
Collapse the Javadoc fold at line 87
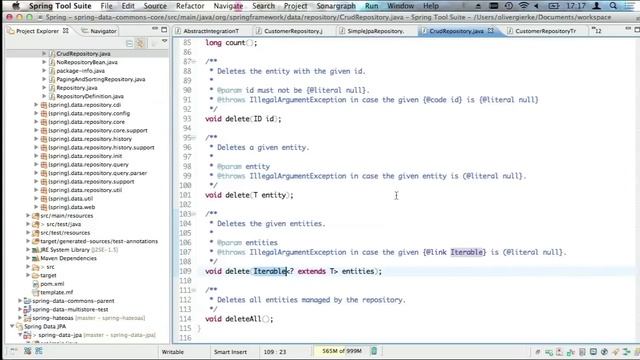194,62
